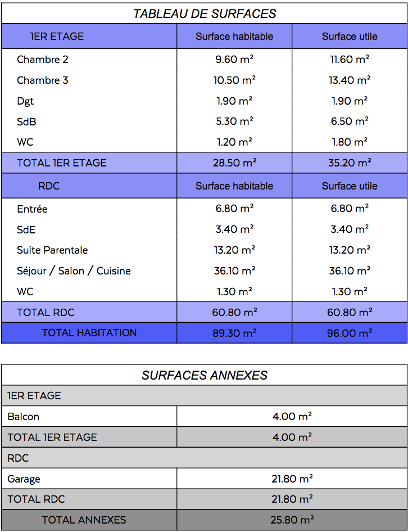Select the RDC blue header cell
408x532 pixels.
point(49,186)
